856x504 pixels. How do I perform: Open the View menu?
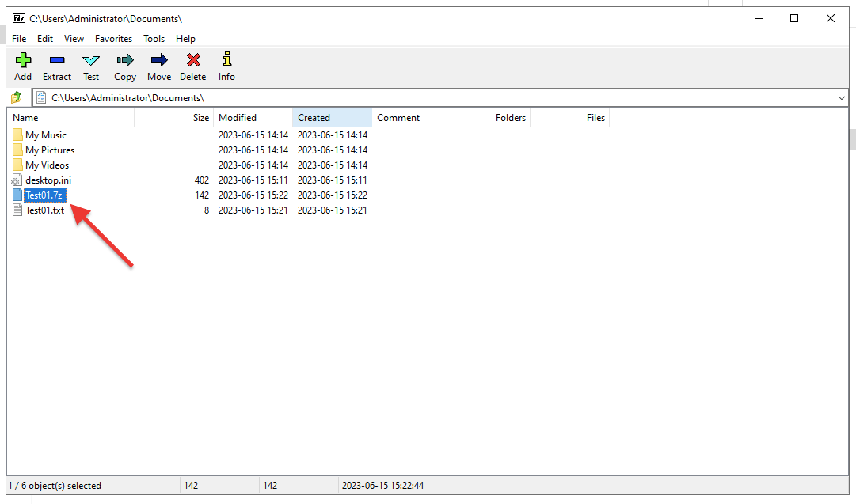point(74,39)
